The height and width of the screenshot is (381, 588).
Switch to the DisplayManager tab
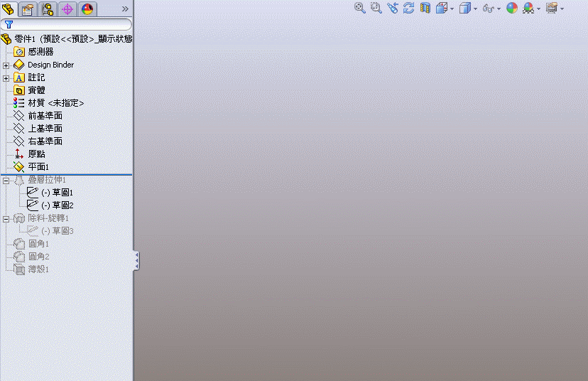[87, 9]
